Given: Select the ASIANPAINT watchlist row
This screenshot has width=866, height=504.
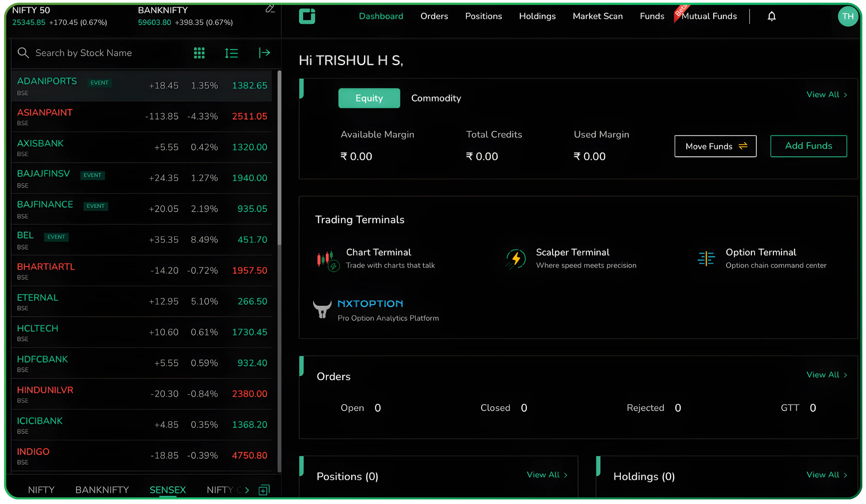Looking at the screenshot, I should (142, 117).
